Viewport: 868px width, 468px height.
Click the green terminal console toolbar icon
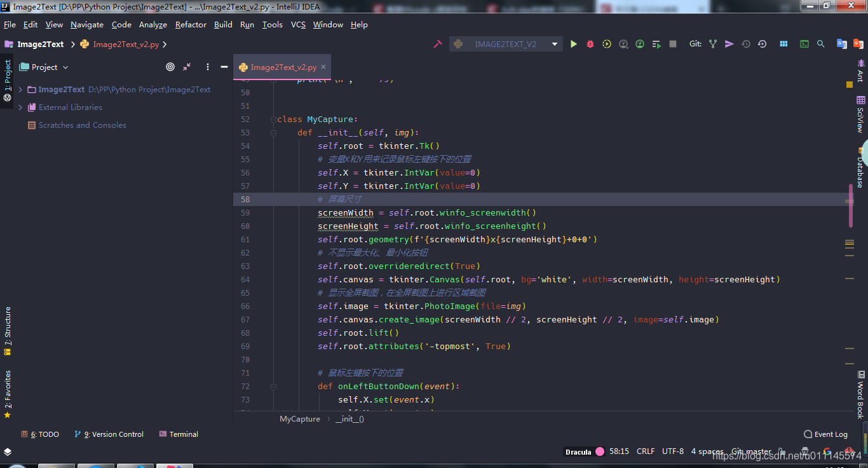click(804, 44)
